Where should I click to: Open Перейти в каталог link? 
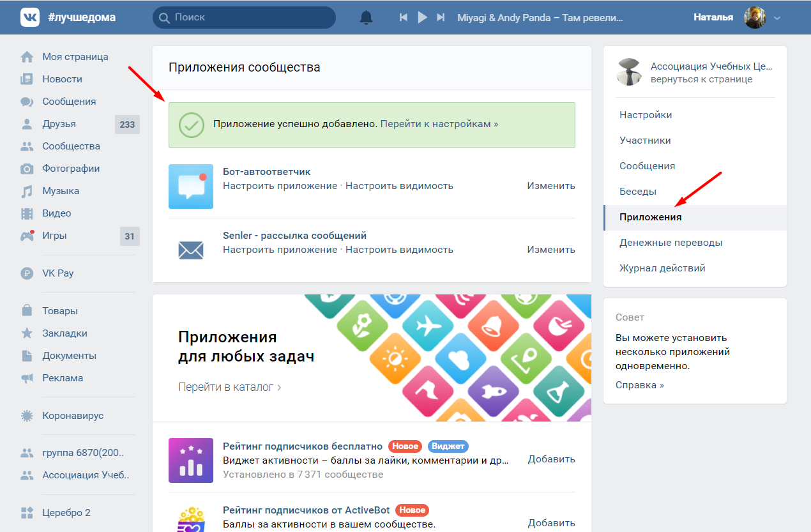(x=230, y=387)
